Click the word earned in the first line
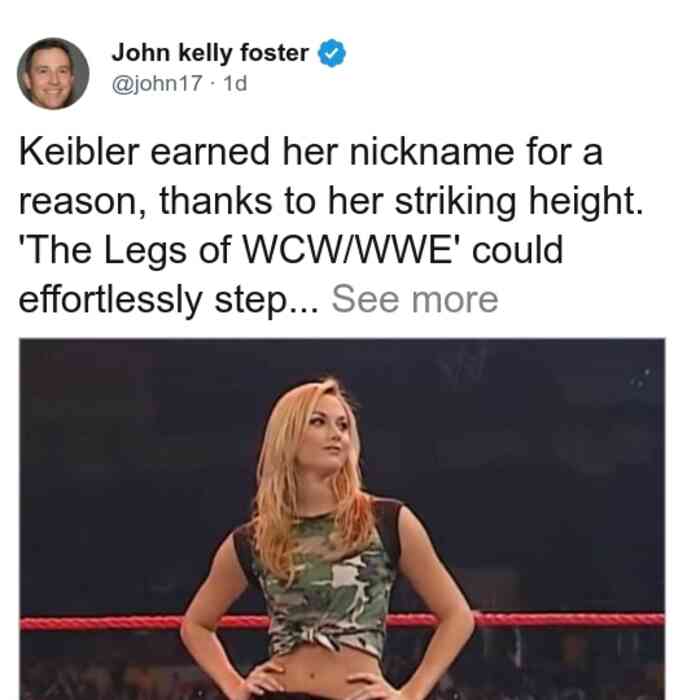The image size is (700, 700). [210, 152]
